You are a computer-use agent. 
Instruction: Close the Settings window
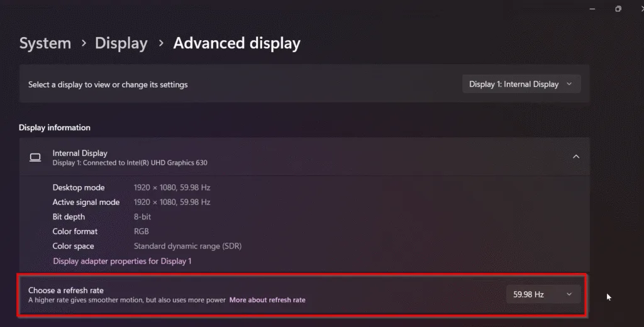click(641, 9)
